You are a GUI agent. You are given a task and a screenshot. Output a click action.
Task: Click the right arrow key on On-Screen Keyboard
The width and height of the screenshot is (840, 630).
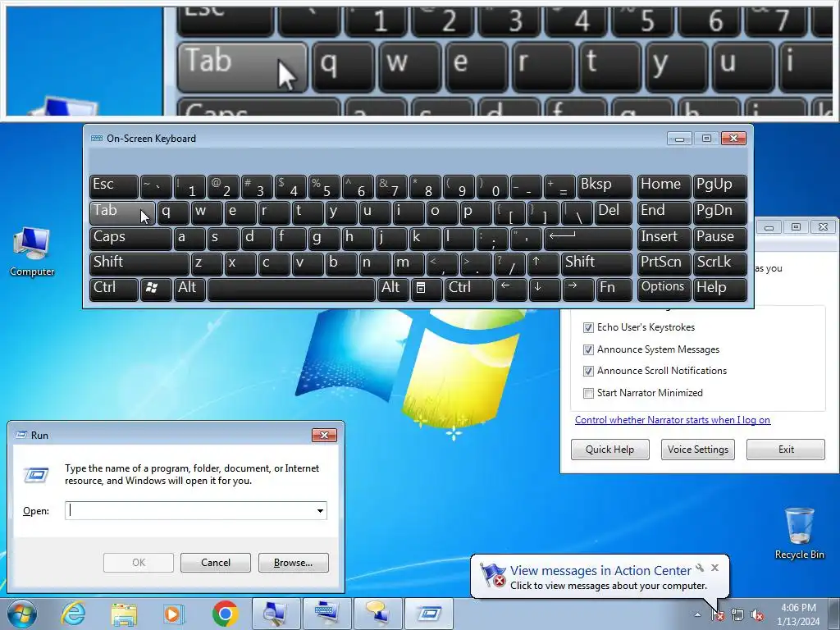coord(578,290)
